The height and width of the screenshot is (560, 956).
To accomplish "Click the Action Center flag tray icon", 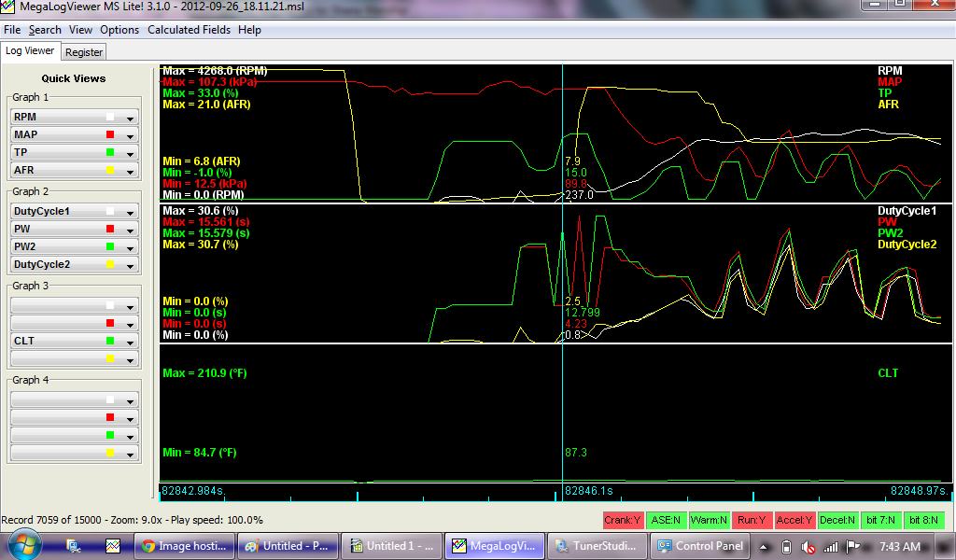I will point(853,547).
